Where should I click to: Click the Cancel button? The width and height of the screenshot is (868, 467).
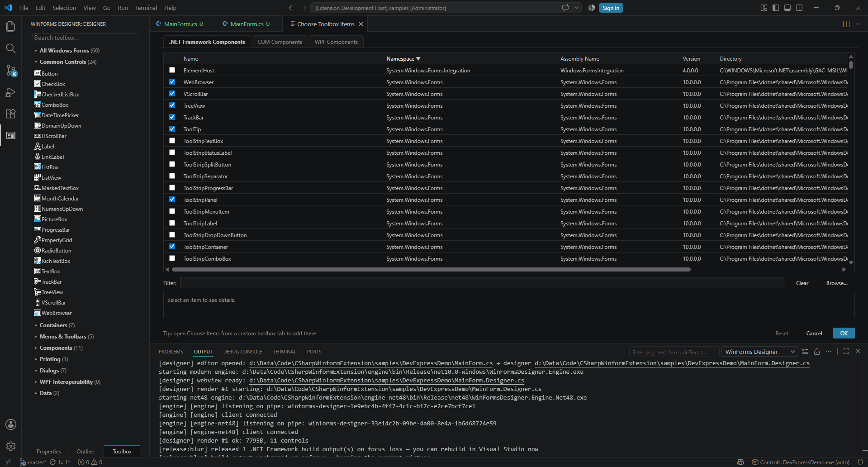tap(814, 333)
